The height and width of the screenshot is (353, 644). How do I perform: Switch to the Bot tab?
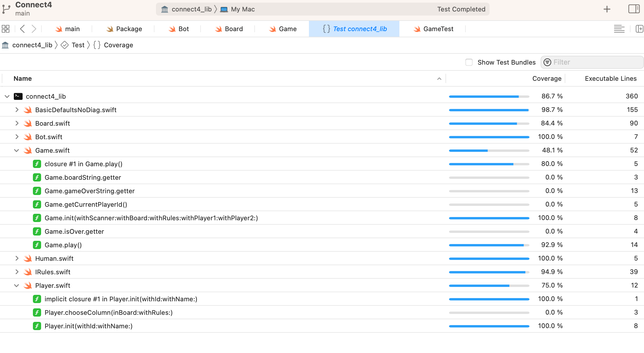[179, 29]
